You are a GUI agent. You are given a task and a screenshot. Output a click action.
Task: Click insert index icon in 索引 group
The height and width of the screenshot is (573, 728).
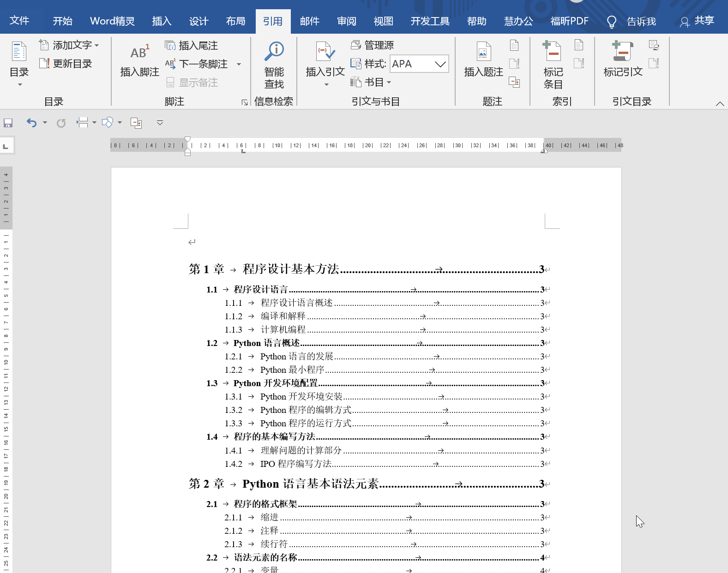[x=579, y=45]
